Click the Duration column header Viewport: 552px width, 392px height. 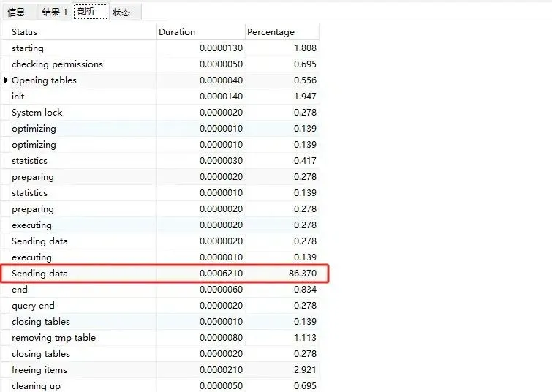pyautogui.click(x=200, y=32)
